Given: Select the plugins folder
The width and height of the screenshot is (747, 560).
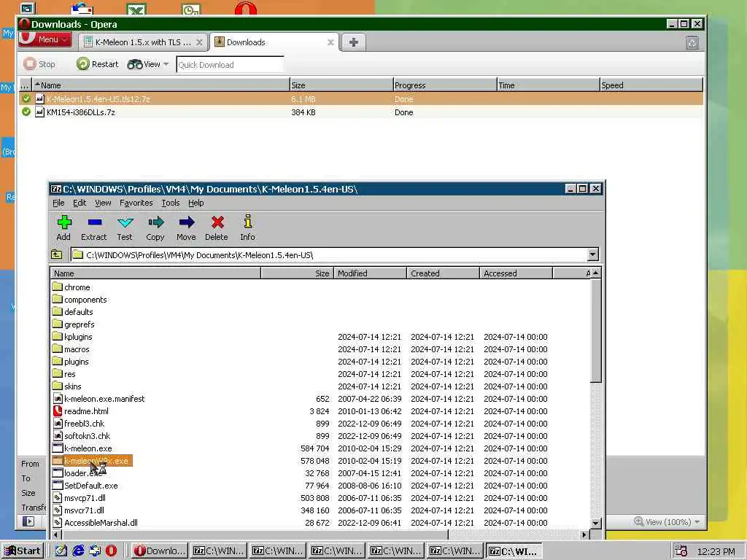Looking at the screenshot, I should tap(71, 362).
